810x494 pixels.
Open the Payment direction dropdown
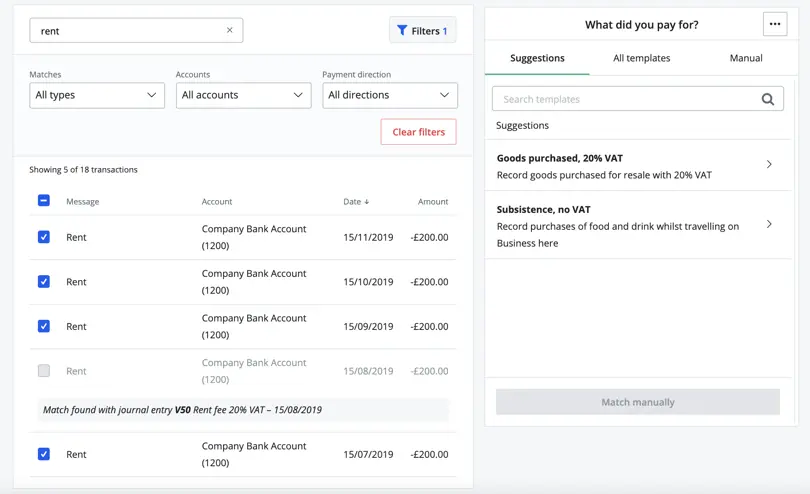[x=390, y=95]
